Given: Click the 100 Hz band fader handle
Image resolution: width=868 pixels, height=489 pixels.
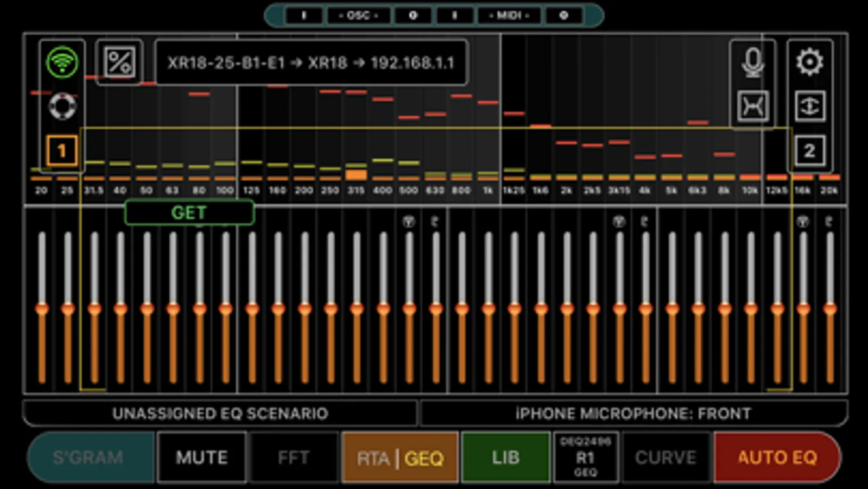Looking at the screenshot, I should (x=226, y=309).
